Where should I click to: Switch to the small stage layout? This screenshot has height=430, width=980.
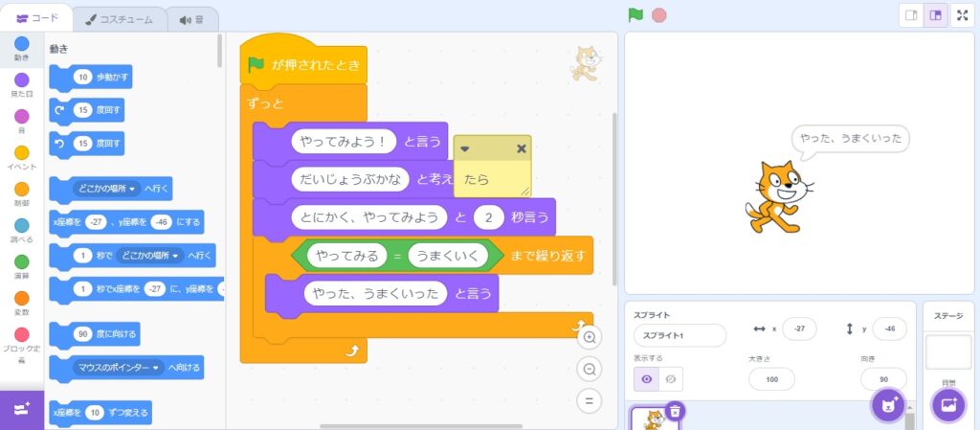coord(912,15)
